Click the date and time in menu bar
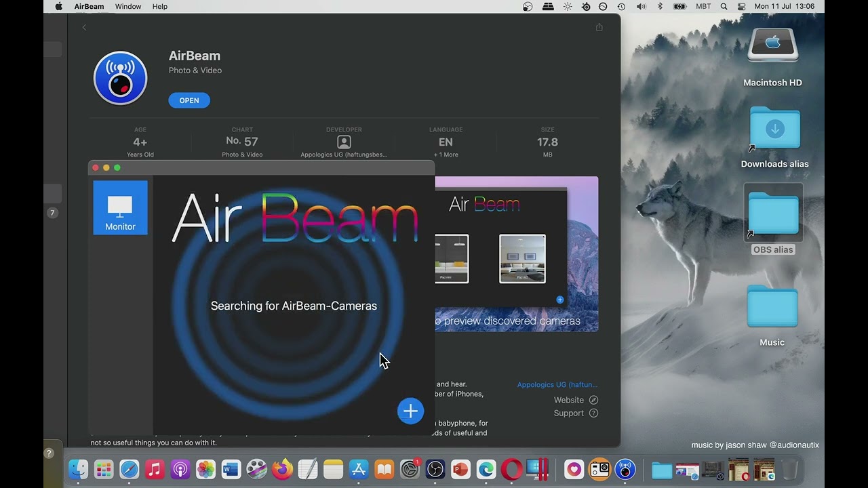Viewport: 868px width, 488px height. 785,7
